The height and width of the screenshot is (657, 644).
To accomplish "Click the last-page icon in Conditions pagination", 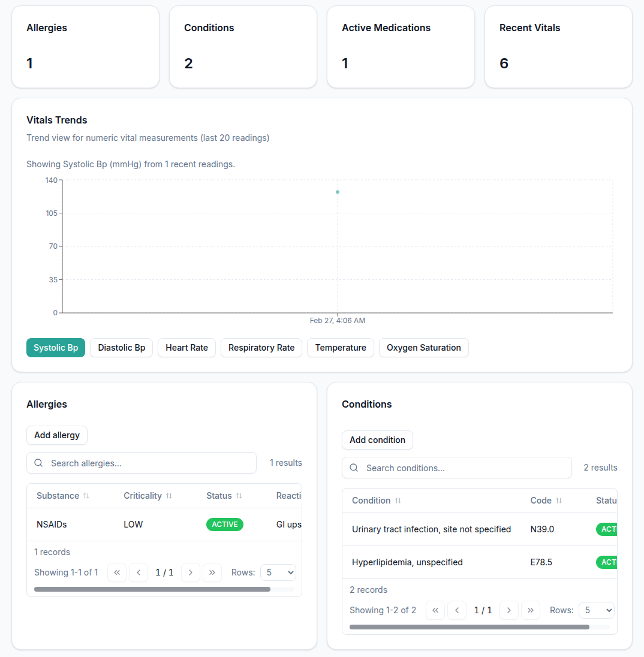I will (531, 610).
